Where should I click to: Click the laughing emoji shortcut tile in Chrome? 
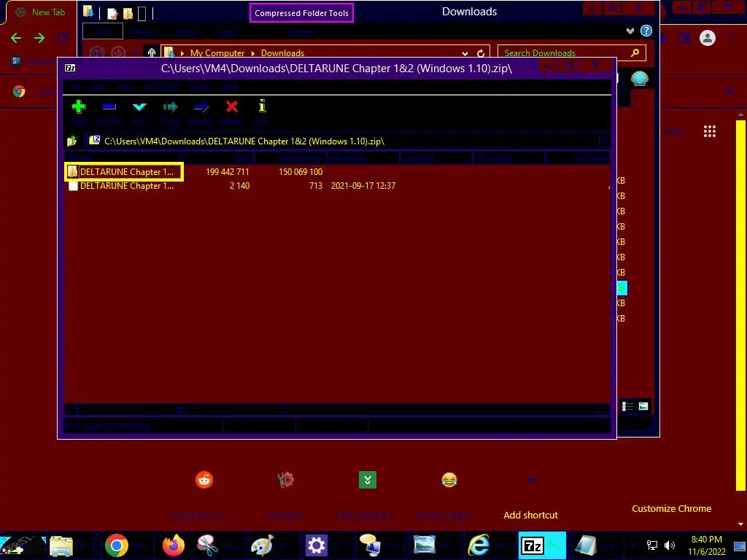click(449, 480)
